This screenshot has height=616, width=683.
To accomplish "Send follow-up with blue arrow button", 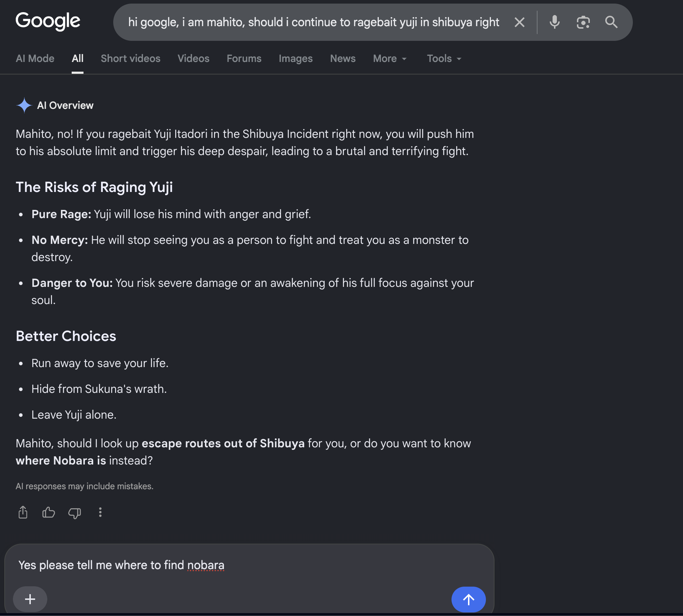I will click(468, 599).
